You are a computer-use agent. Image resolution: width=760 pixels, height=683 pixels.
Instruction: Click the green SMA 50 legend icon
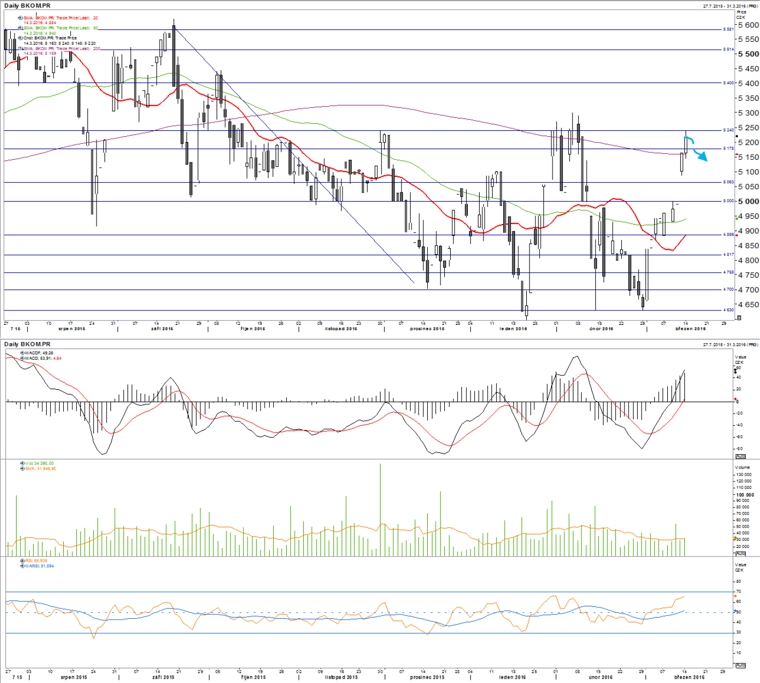[20, 28]
